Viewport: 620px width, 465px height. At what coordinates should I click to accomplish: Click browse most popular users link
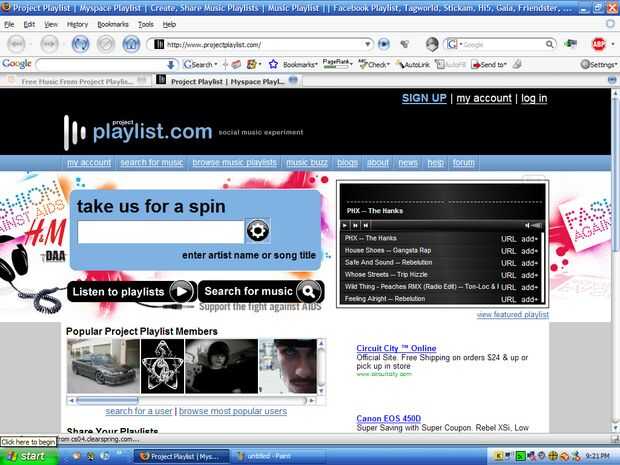pos(233,411)
